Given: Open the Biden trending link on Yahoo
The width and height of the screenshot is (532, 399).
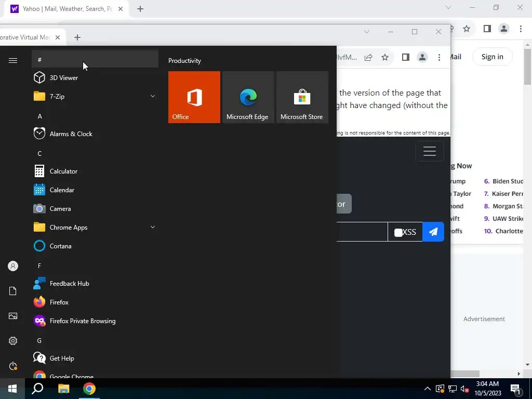Looking at the screenshot, I should coord(508,181).
